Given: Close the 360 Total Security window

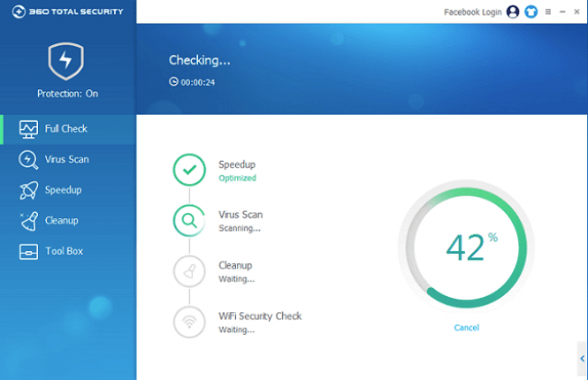Looking at the screenshot, I should tap(577, 12).
